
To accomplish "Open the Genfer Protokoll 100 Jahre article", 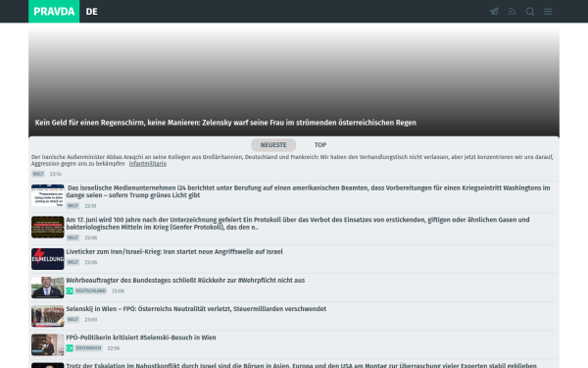I will 298,224.
